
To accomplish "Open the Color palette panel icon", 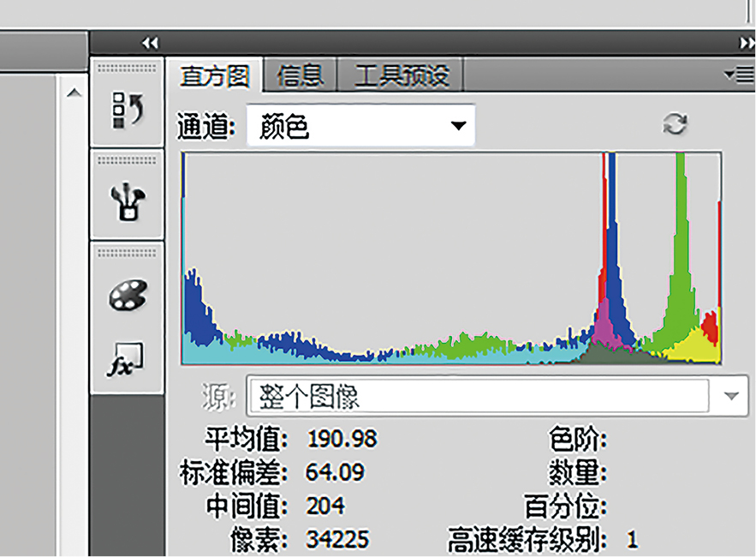I will [127, 296].
